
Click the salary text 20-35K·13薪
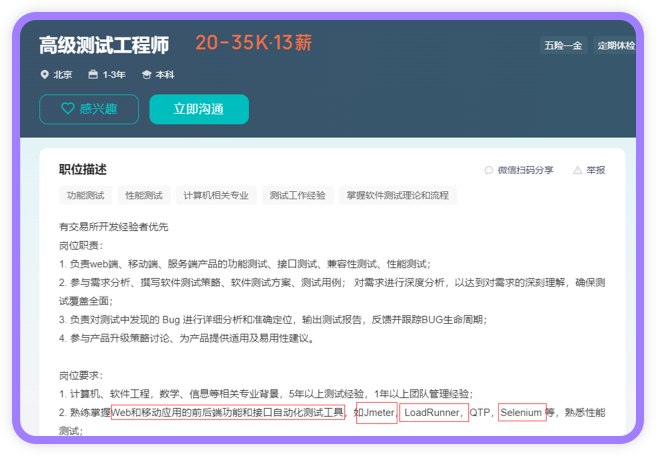(x=253, y=43)
